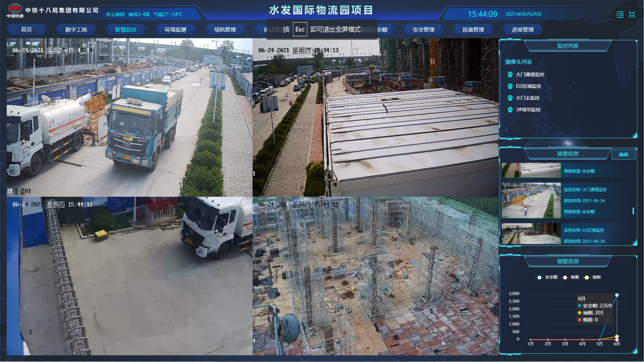Click camera icon beside D2区域监控

510,86
